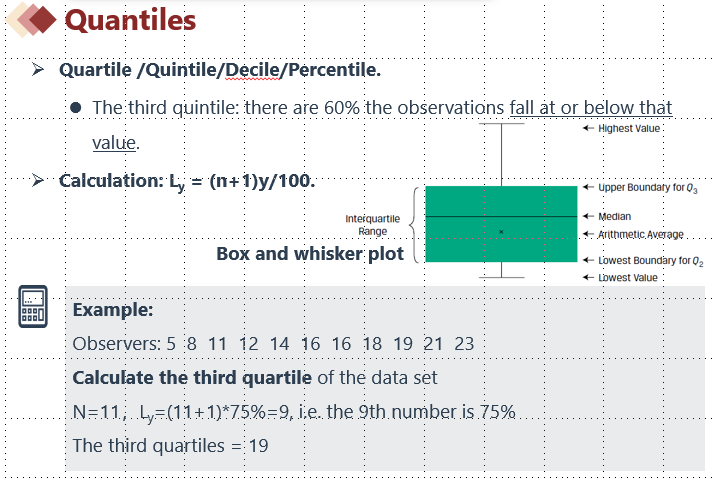Click the Quantiles slide title

(x=130, y=21)
